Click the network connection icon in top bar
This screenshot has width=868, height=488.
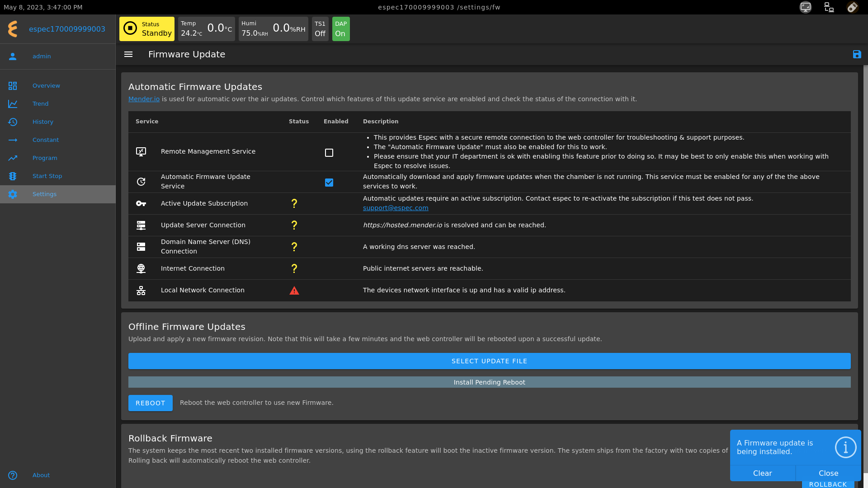[x=829, y=7]
